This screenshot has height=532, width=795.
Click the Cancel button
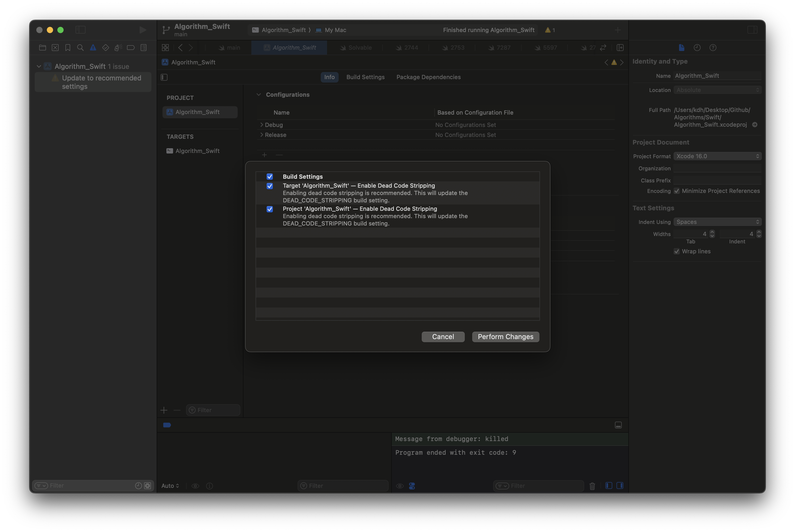tap(443, 337)
